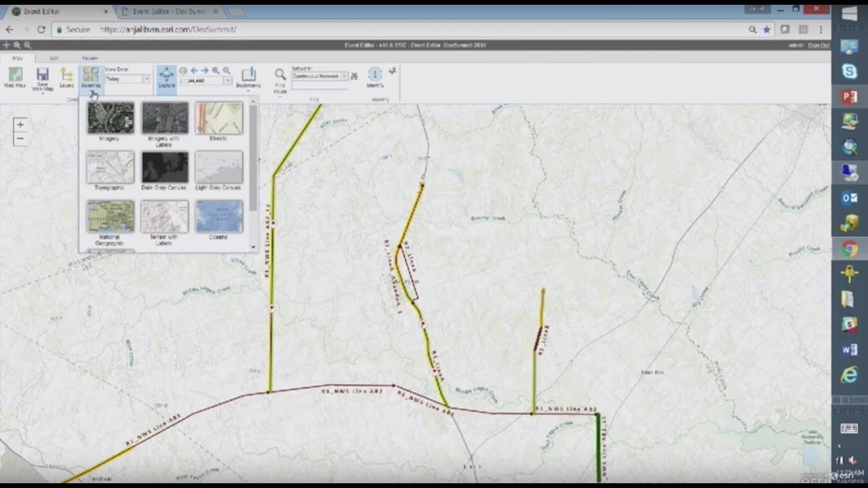
Task: Open the Find Route tool
Action: pos(280,79)
